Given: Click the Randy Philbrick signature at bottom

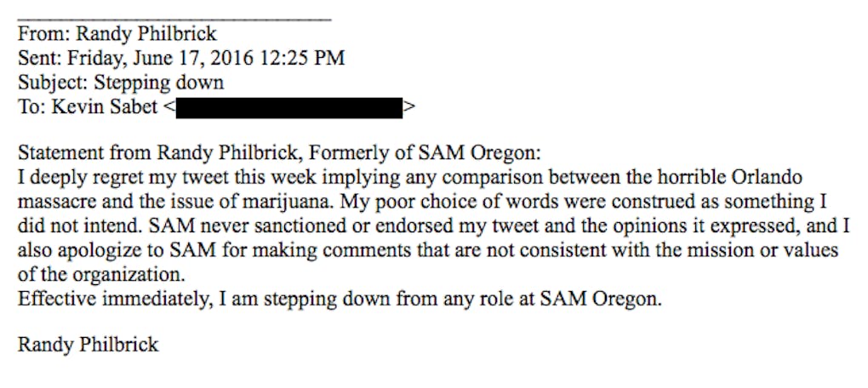Looking at the screenshot, I should 88,346.
